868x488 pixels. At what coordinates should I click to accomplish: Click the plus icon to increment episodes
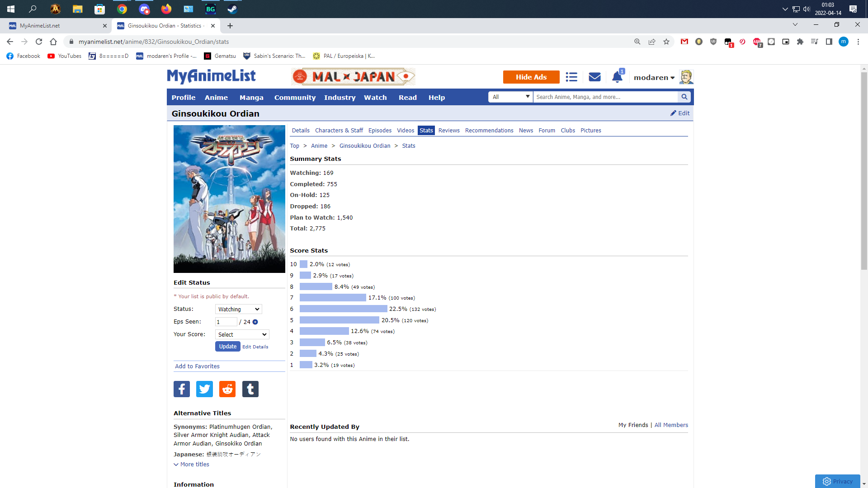(x=255, y=322)
